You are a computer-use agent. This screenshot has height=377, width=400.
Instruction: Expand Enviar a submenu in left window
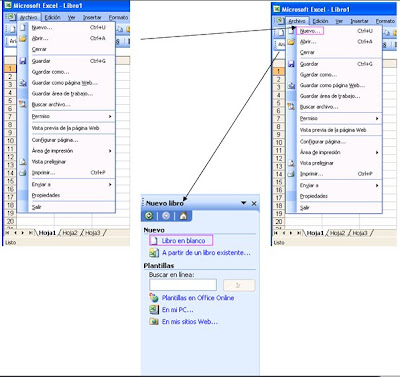pyautogui.click(x=110, y=184)
